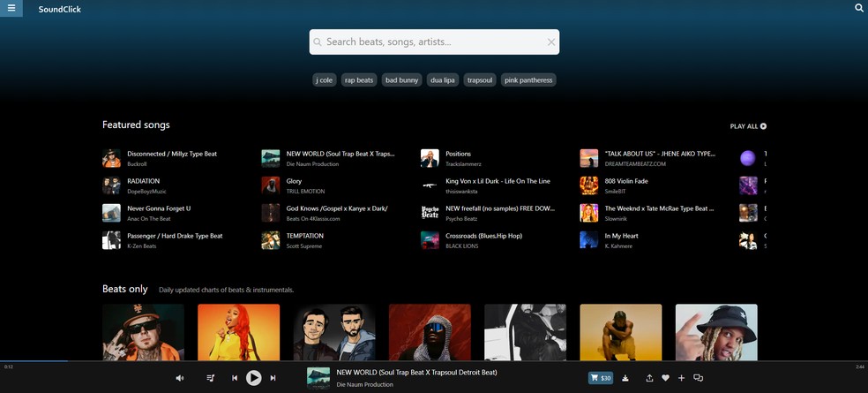The height and width of the screenshot is (393, 868).
Task: Select the 'dua lipa' search tag
Action: click(443, 80)
